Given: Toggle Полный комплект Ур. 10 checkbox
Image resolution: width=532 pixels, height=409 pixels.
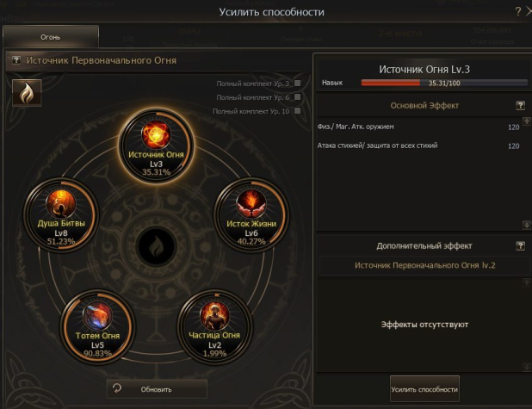Looking at the screenshot, I should (x=298, y=111).
